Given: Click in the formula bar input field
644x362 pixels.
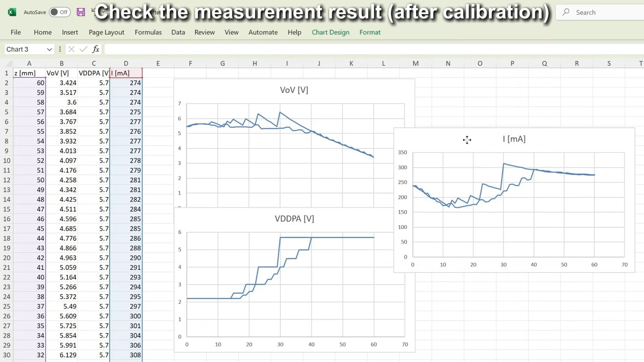Looking at the screenshot, I should 352,49.
